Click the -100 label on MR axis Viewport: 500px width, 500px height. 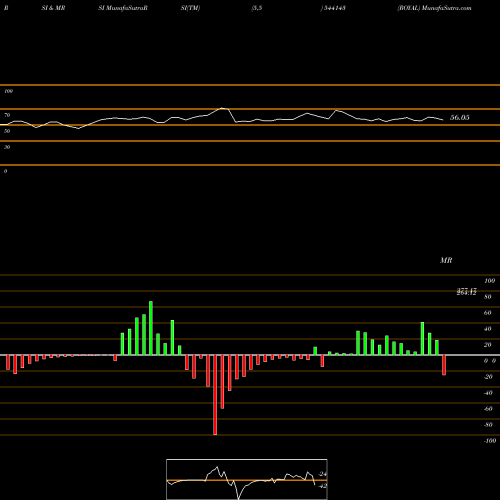point(490,441)
